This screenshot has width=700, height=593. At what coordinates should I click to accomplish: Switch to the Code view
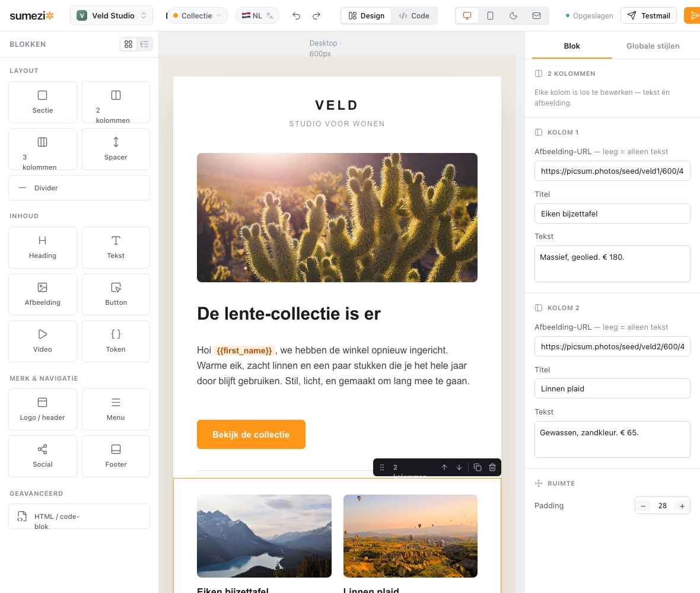(x=414, y=15)
